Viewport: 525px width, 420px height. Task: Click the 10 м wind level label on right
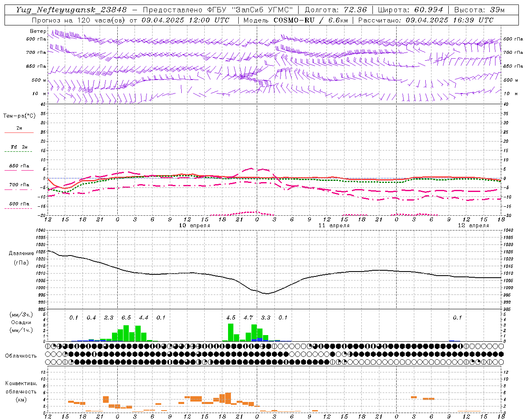510,94
